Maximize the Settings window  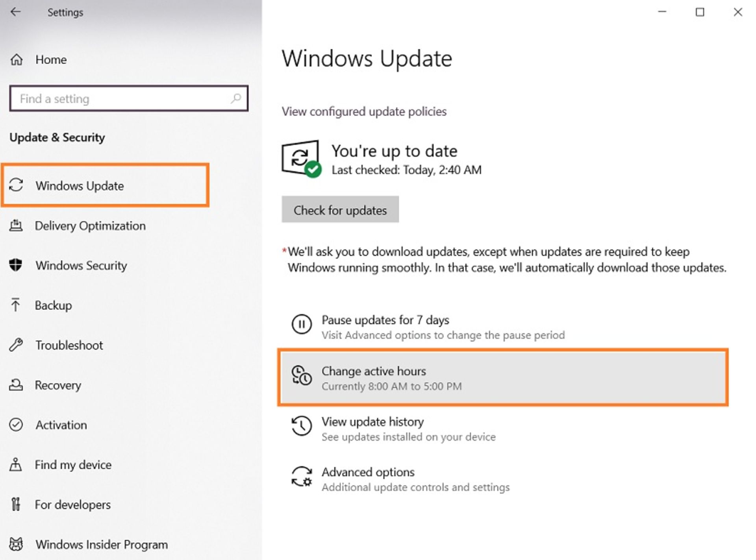(700, 12)
